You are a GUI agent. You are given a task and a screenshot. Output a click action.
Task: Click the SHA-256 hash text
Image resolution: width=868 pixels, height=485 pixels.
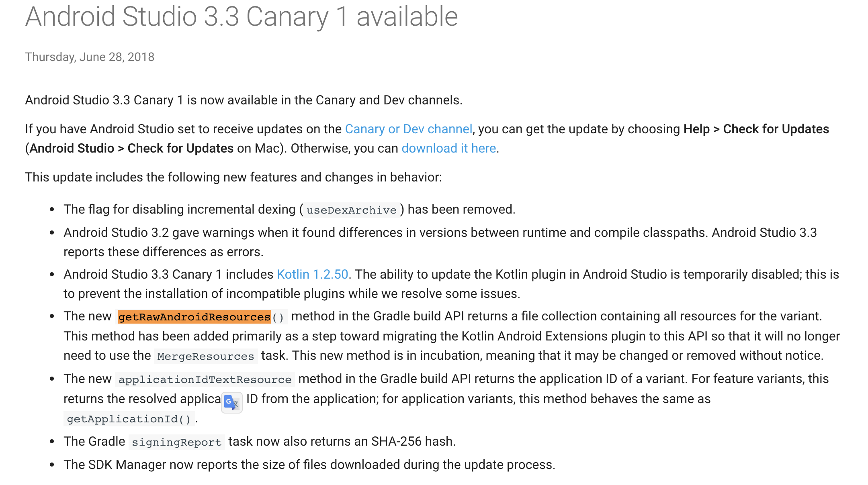(413, 441)
